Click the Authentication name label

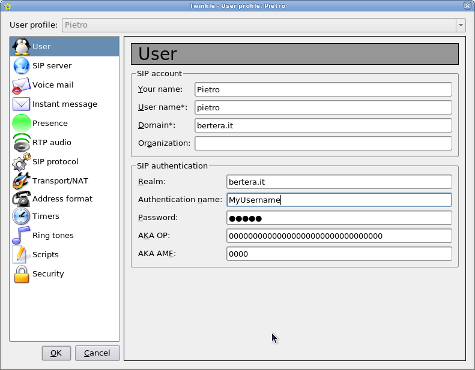click(x=180, y=199)
